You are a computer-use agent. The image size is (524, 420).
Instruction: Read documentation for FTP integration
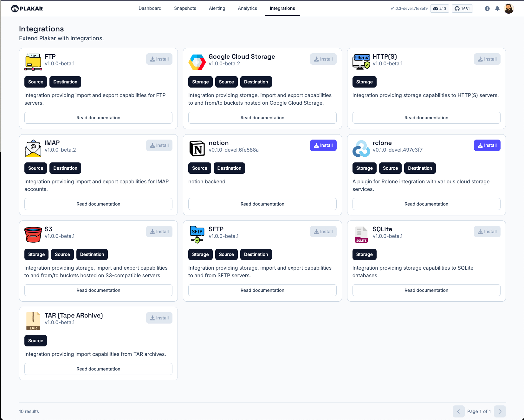pyautogui.click(x=98, y=118)
